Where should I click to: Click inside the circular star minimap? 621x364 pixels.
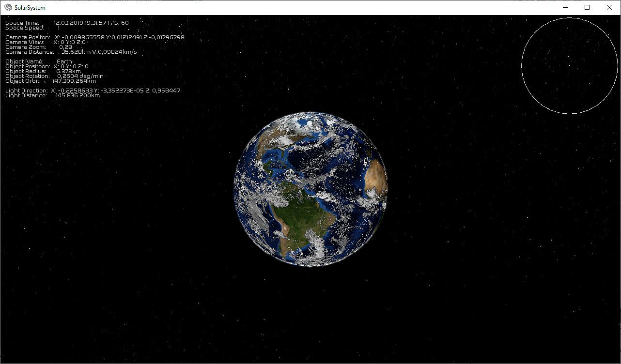pyautogui.click(x=570, y=66)
